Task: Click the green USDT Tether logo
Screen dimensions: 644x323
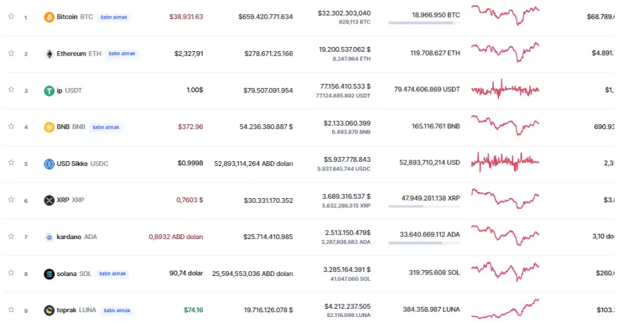Action: point(49,91)
